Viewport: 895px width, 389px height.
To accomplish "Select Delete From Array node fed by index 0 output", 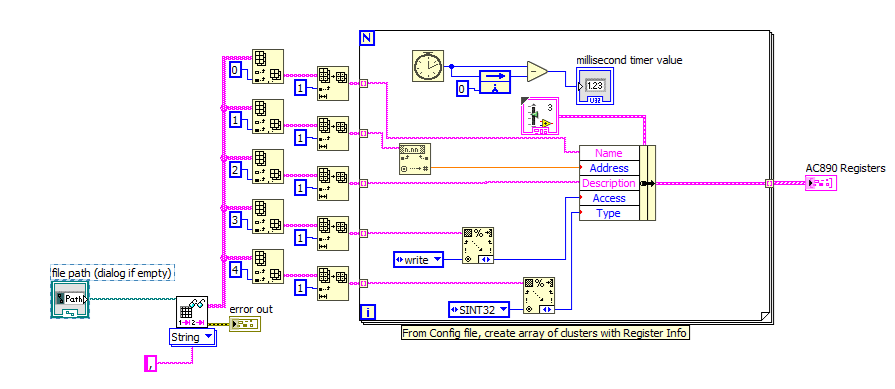I will click(x=332, y=83).
